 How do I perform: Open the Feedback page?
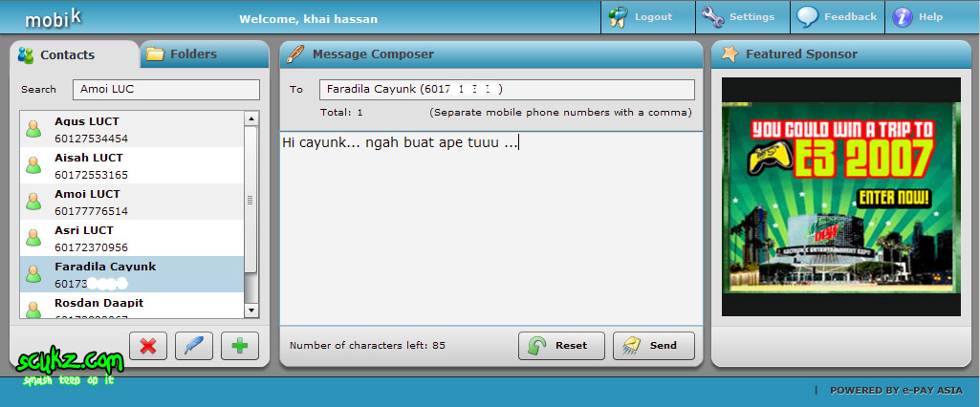coord(837,16)
